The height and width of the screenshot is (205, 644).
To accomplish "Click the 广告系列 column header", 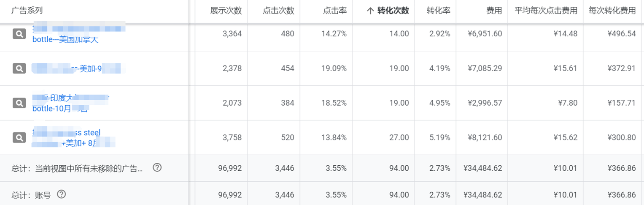I will point(27,11).
